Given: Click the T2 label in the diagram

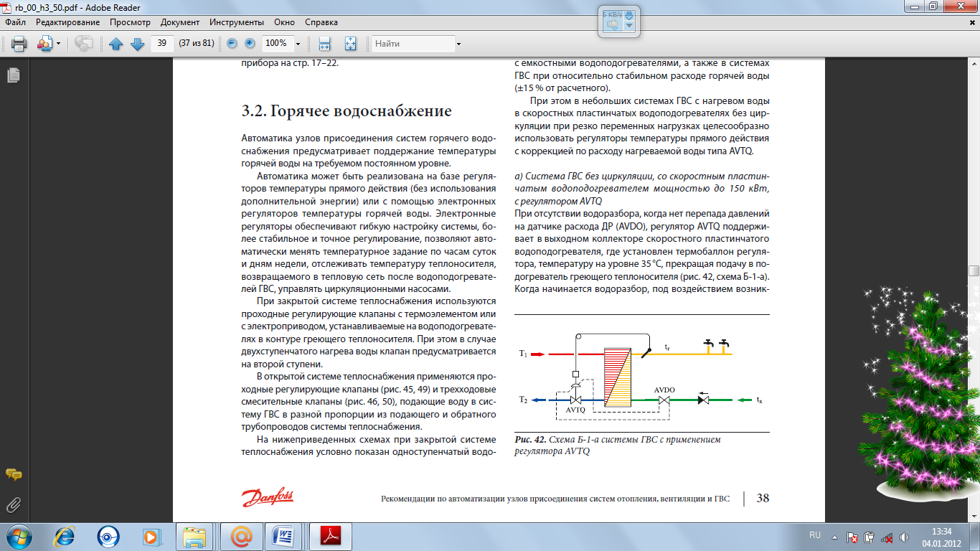Looking at the screenshot, I should pos(524,400).
